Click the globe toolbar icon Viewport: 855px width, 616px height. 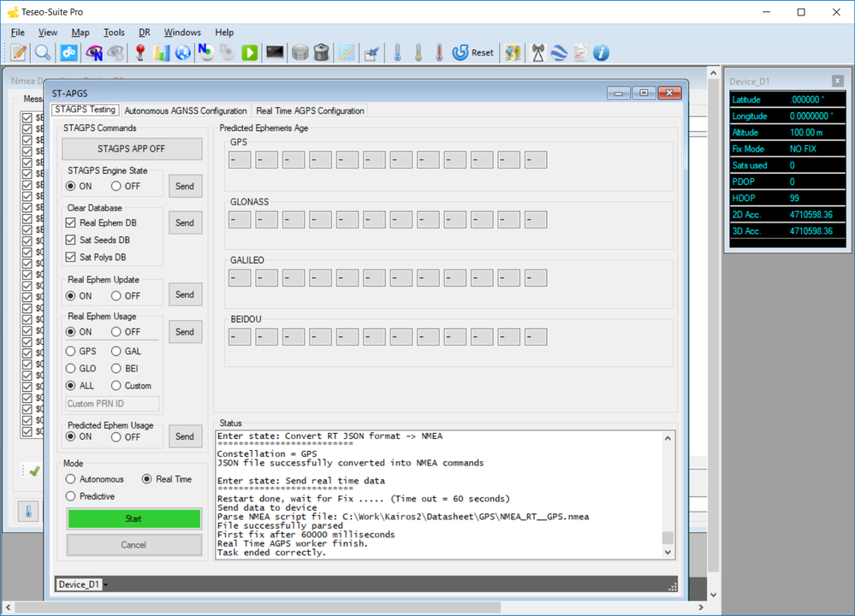point(183,52)
